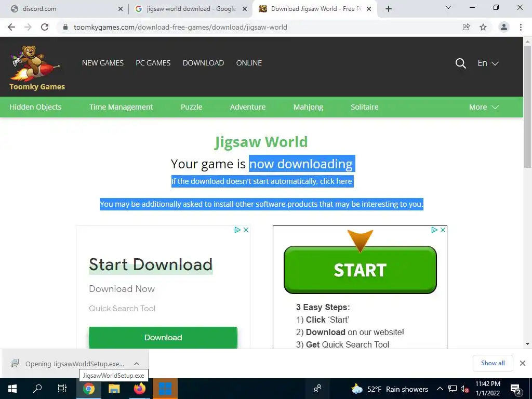
Task: Click the Jigsaw World title heading
Action: 261,142
